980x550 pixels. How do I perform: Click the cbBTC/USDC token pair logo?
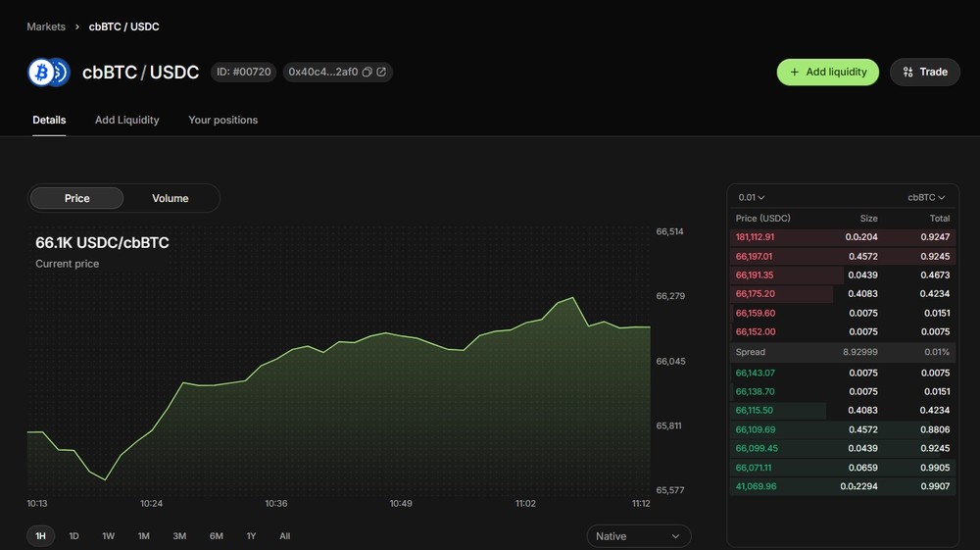(49, 72)
